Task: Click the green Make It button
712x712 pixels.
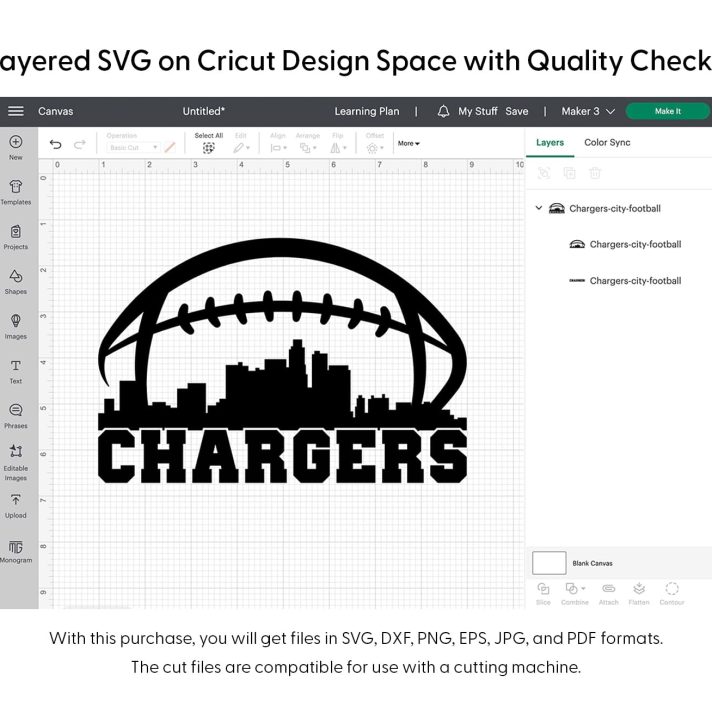Action: [668, 111]
